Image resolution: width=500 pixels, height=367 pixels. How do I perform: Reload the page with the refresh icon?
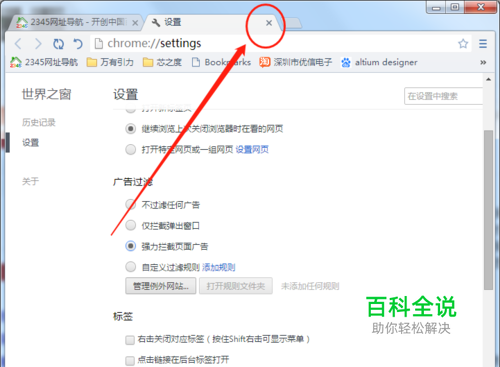click(x=58, y=44)
